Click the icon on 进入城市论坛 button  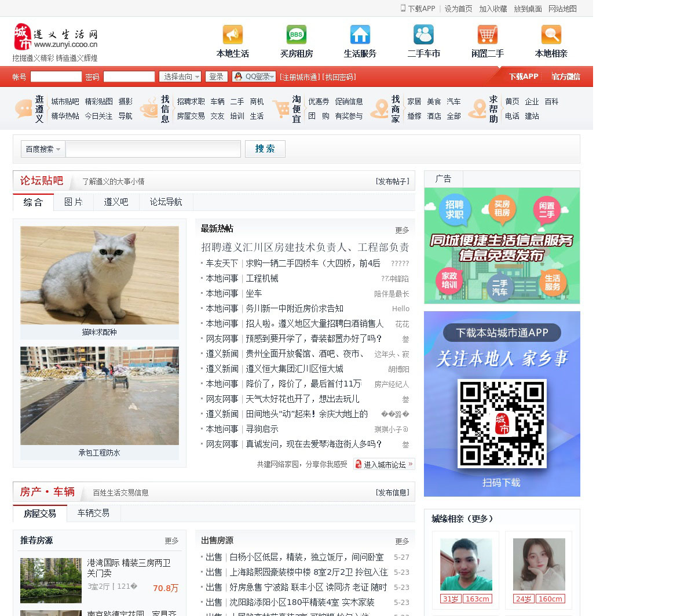point(359,464)
